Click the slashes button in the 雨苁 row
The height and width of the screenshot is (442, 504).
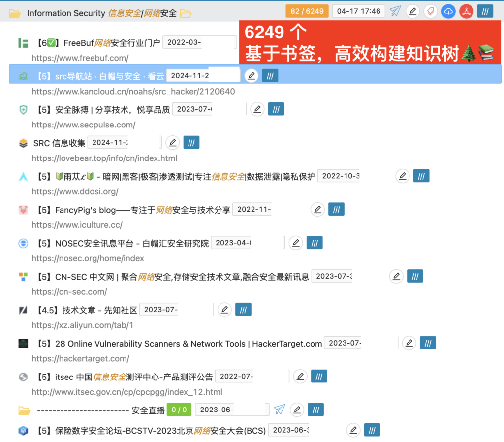421,176
